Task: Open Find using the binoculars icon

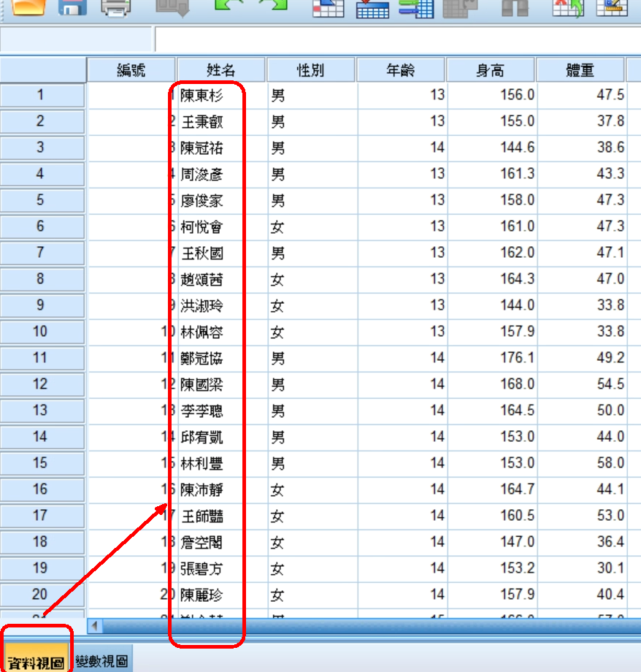Action: [x=514, y=7]
